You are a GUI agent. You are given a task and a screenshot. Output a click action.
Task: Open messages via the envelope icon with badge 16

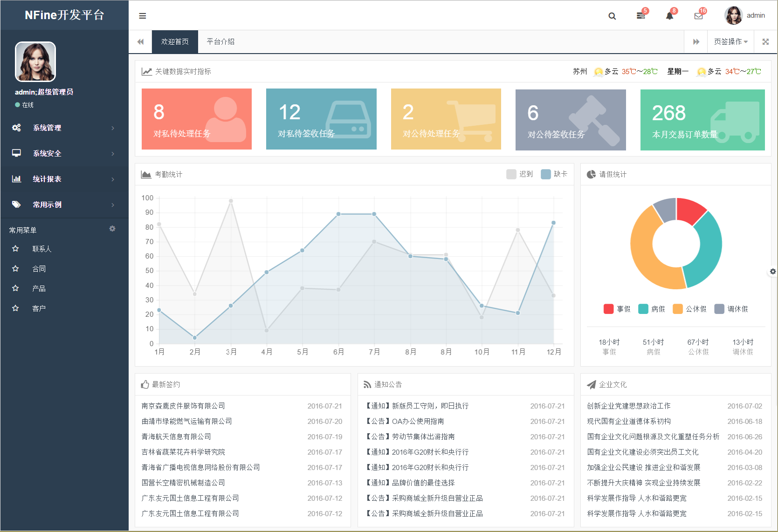tap(698, 16)
